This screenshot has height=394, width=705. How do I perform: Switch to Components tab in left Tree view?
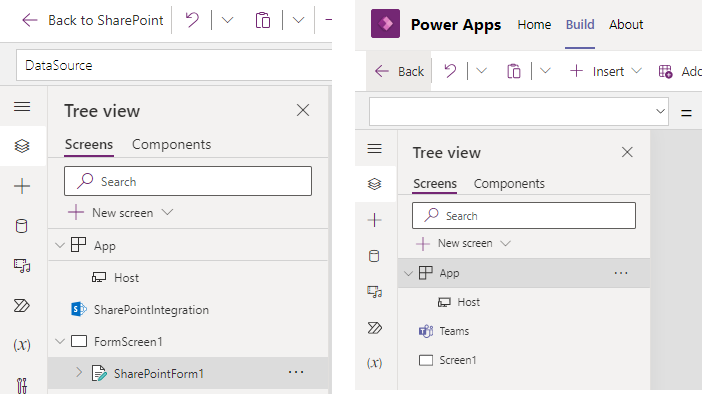(171, 144)
